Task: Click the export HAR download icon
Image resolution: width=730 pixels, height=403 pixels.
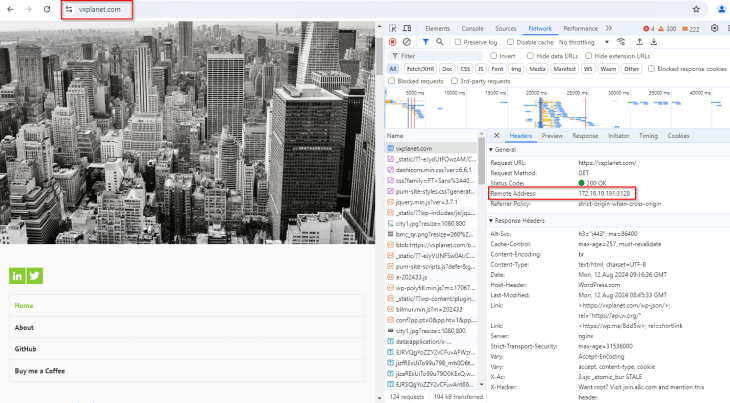Action: click(654, 42)
